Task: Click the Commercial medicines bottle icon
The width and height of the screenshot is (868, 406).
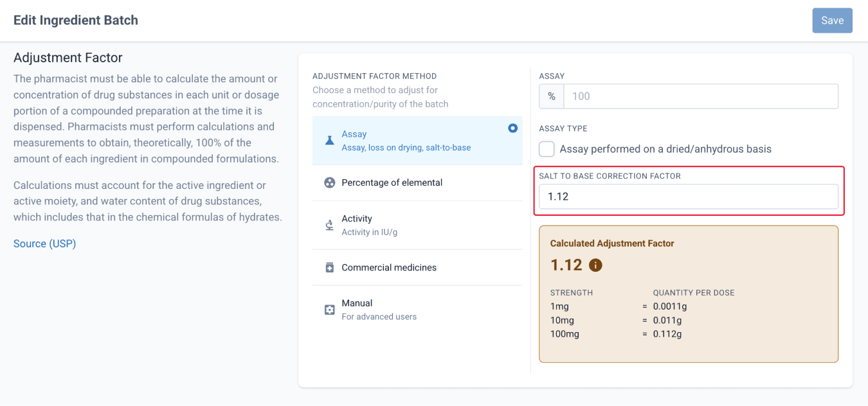Action: pyautogui.click(x=329, y=268)
